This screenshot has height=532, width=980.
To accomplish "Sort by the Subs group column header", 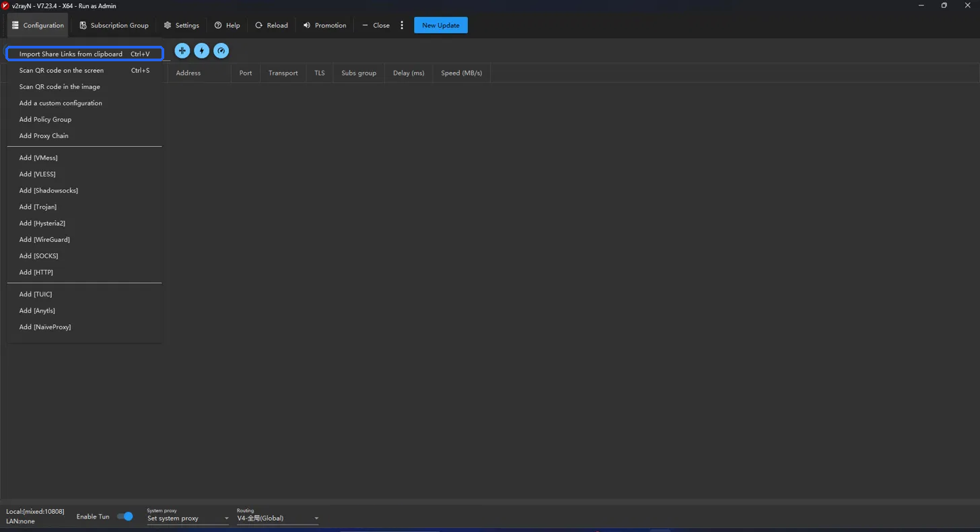I will 359,73.
